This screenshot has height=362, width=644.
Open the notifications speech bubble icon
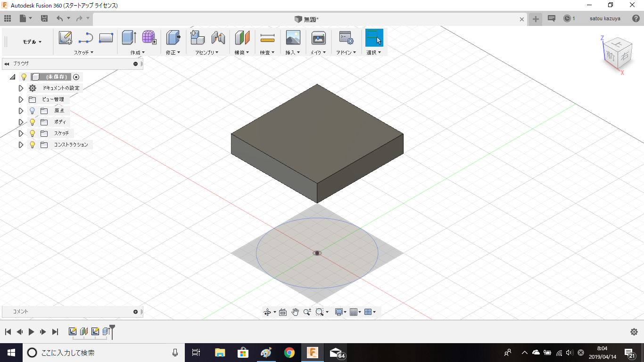coord(552,18)
